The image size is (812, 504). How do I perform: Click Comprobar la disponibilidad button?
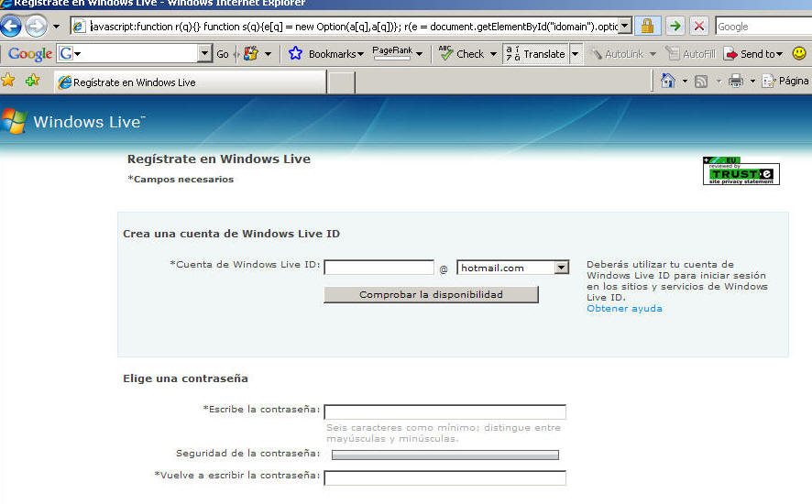[431, 294]
